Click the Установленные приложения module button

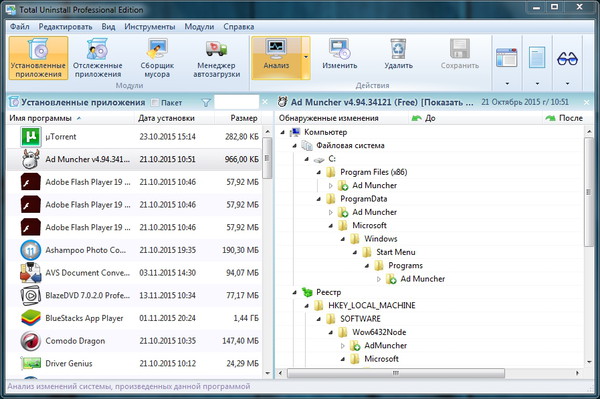click(x=38, y=58)
